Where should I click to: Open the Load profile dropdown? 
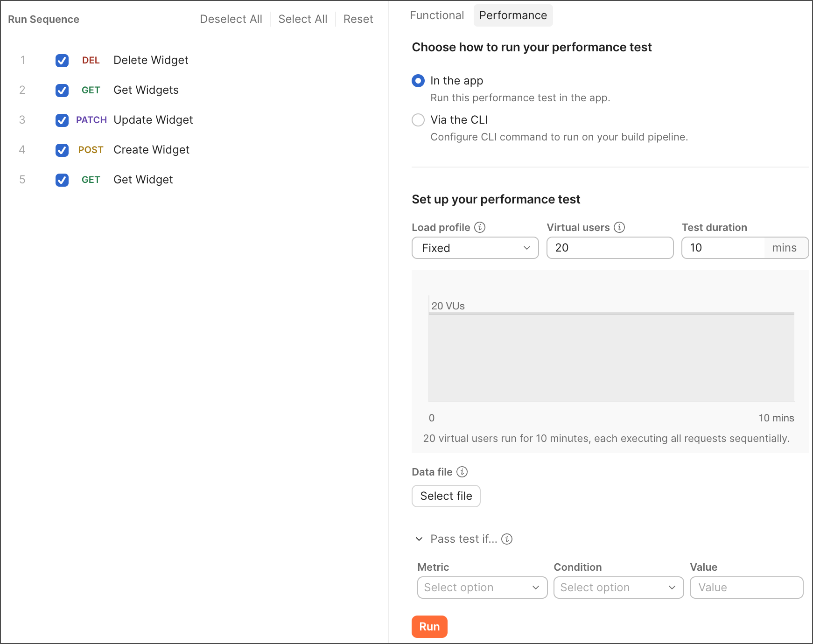tap(475, 248)
